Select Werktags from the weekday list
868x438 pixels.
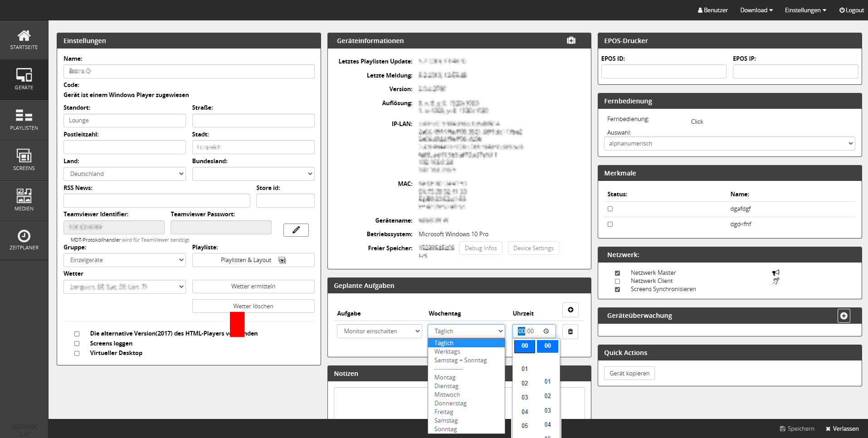pyautogui.click(x=447, y=352)
